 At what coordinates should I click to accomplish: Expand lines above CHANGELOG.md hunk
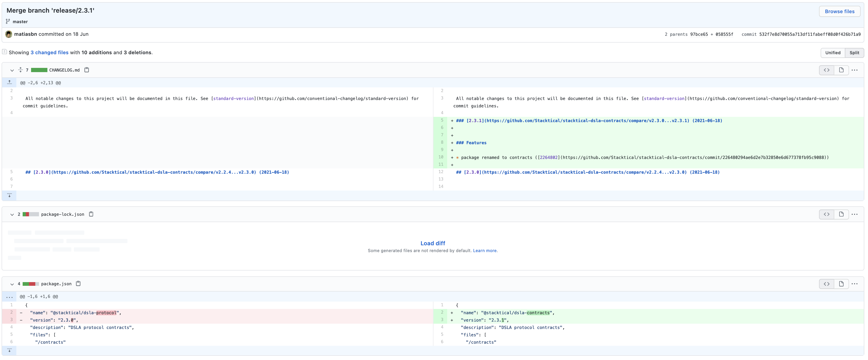9,83
